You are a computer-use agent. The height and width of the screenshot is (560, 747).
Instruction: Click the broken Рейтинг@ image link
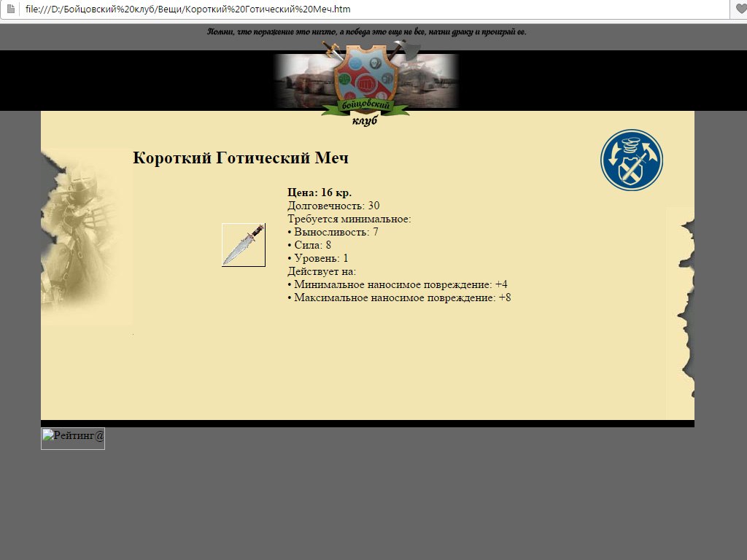[x=73, y=438]
